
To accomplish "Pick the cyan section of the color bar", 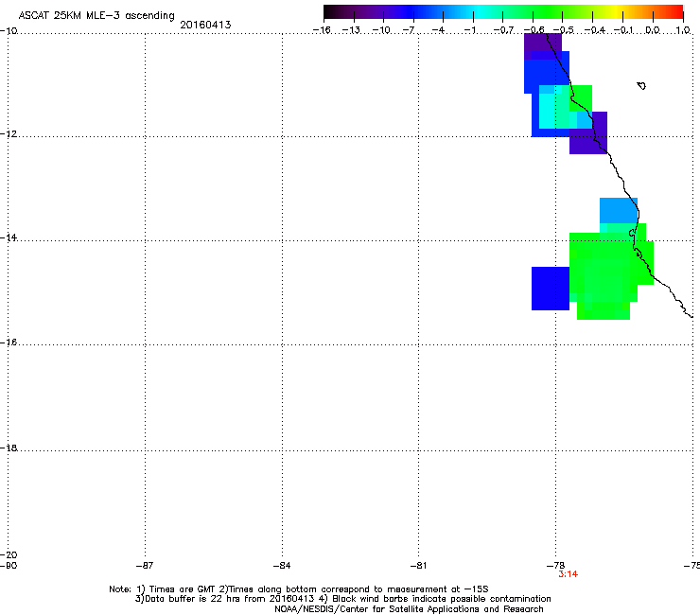I will tap(478, 11).
